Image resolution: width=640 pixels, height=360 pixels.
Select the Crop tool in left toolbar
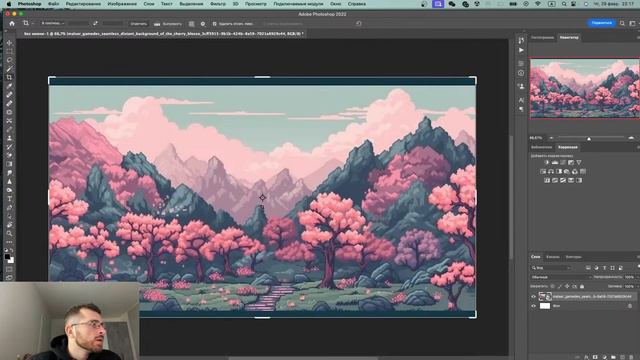[9, 77]
